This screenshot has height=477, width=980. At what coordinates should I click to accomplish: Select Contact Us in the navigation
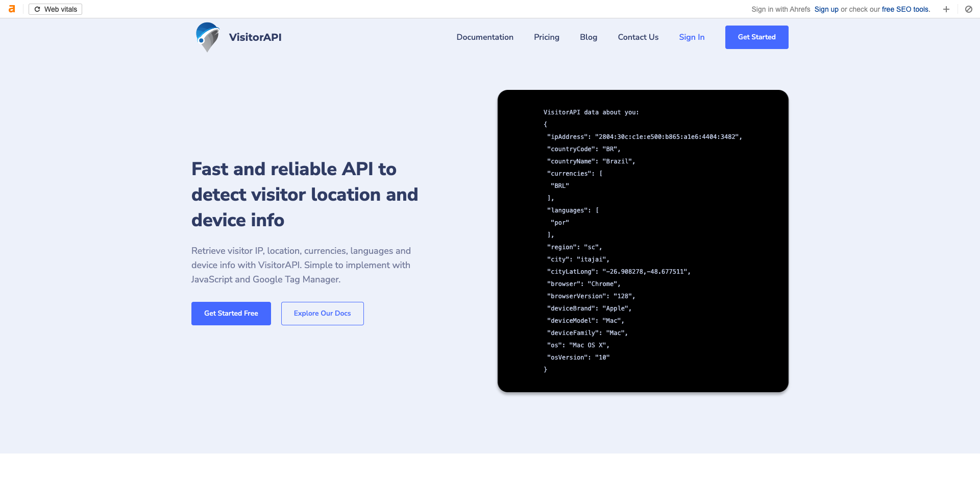(x=638, y=37)
